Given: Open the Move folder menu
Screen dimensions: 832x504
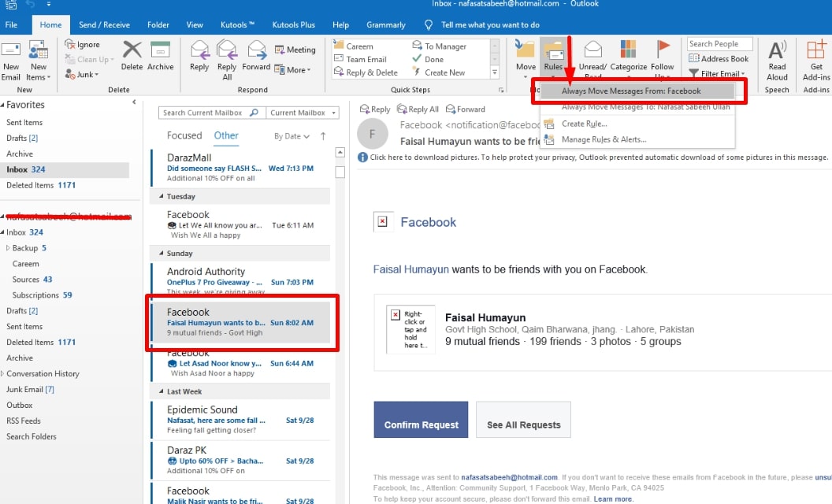Looking at the screenshot, I should [526, 57].
